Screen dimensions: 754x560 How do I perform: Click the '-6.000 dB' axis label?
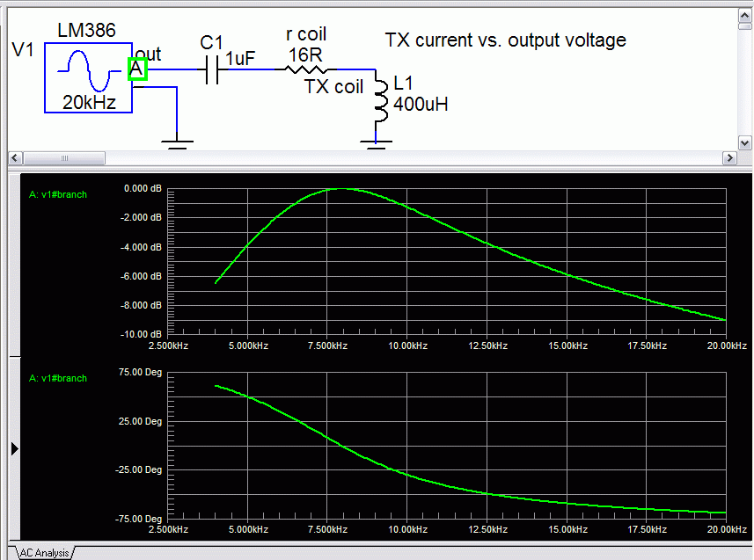[x=141, y=276]
